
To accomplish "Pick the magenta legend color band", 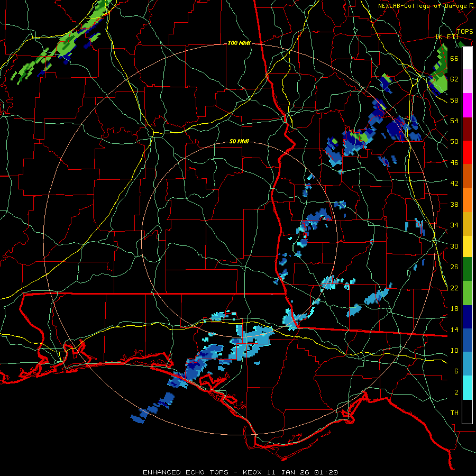I will [x=467, y=105].
